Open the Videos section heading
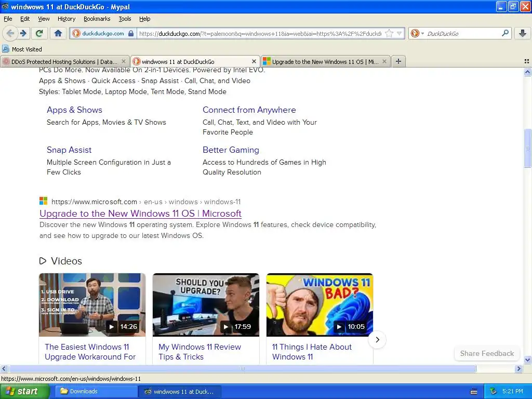The image size is (532, 399). pos(66,261)
